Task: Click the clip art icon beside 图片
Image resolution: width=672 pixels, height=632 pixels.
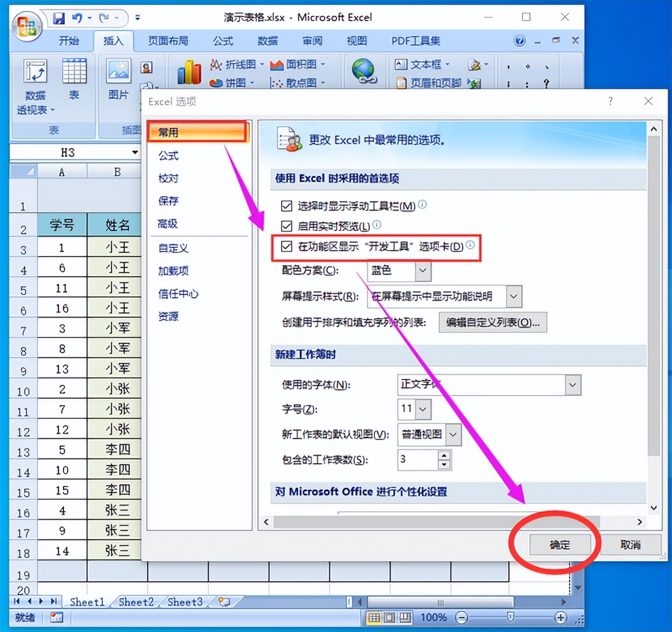Action: tap(147, 67)
